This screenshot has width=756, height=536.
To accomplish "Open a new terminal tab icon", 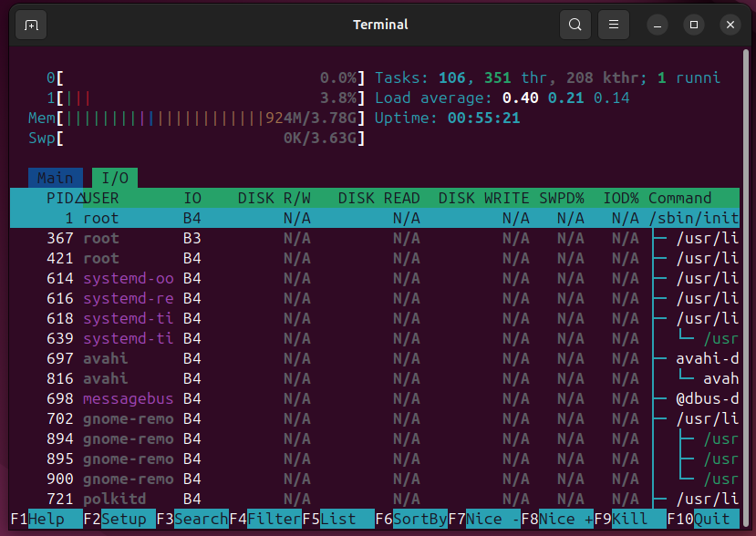I will 31,25.
